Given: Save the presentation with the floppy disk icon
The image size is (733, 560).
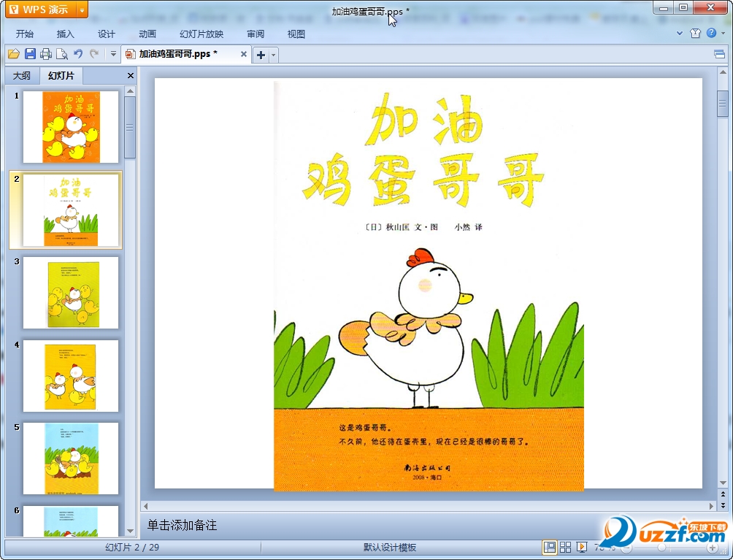Looking at the screenshot, I should point(30,54).
